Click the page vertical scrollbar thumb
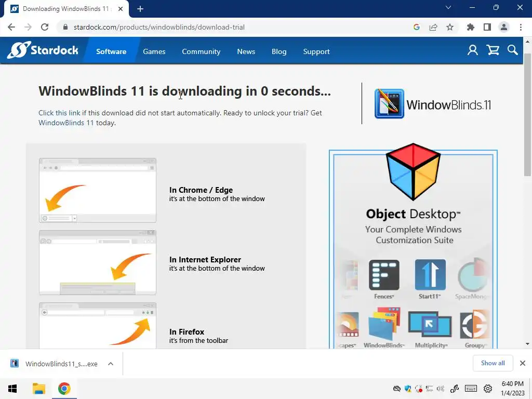The height and width of the screenshot is (399, 532). pos(527,115)
